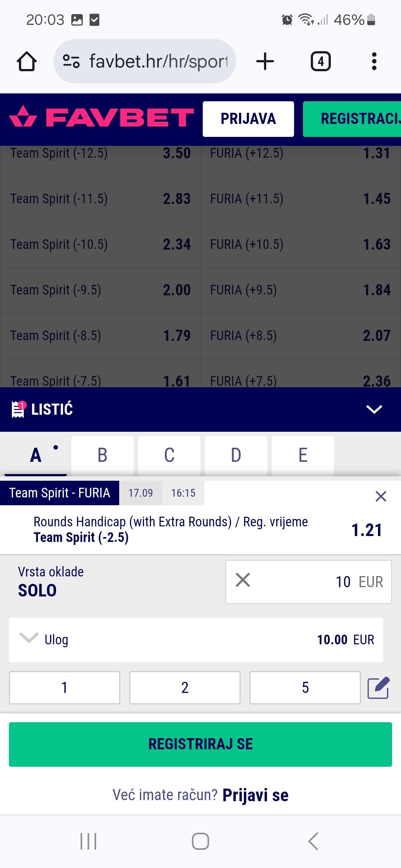
Task: Switch to bet slip tab D
Action: pyautogui.click(x=236, y=455)
